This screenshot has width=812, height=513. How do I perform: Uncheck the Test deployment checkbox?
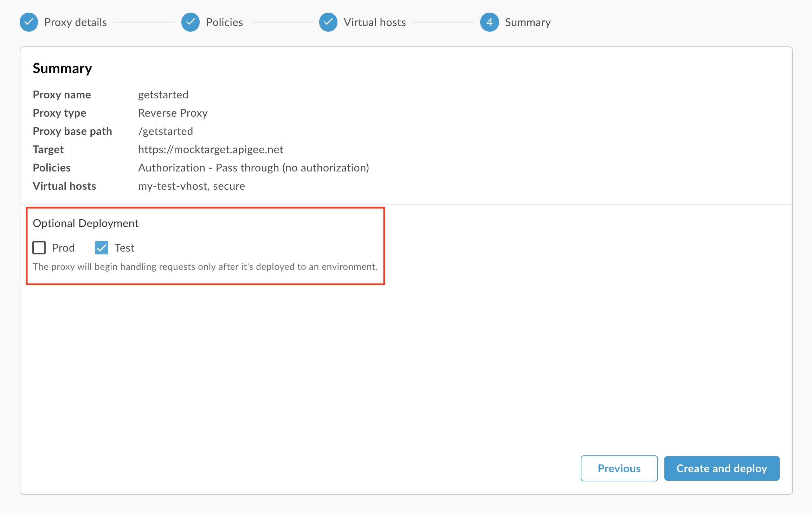102,248
